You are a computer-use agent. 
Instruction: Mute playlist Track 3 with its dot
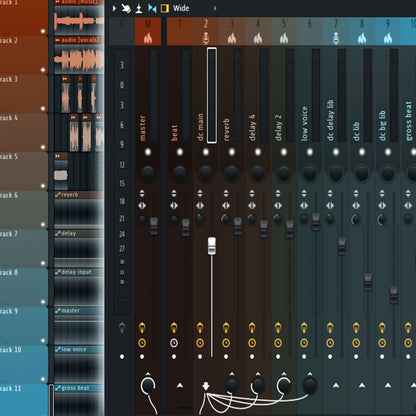click(x=43, y=109)
